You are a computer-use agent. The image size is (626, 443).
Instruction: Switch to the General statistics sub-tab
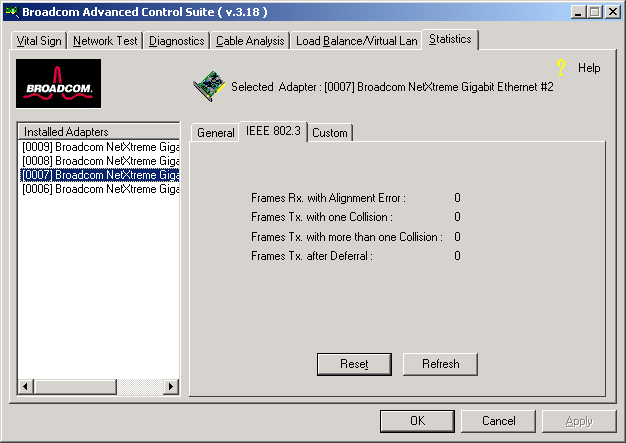(216, 133)
